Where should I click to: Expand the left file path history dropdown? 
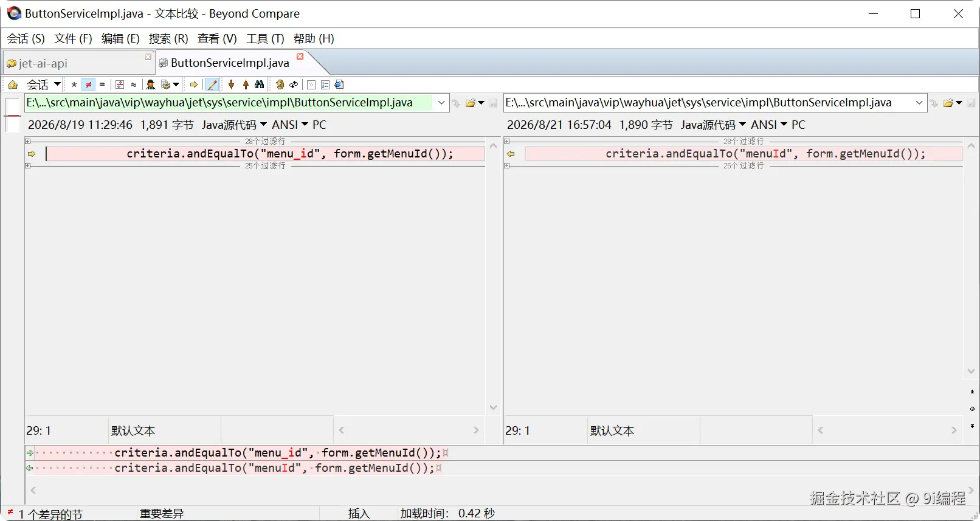coord(441,103)
